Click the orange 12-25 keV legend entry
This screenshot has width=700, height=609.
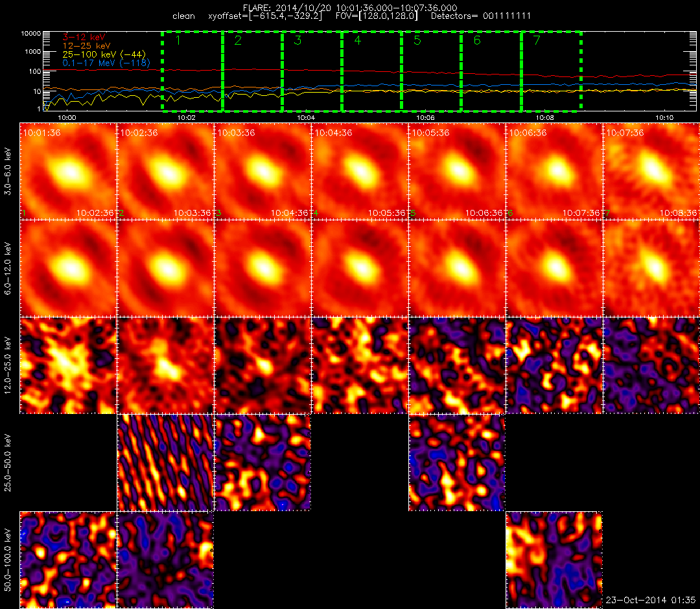tap(87, 45)
